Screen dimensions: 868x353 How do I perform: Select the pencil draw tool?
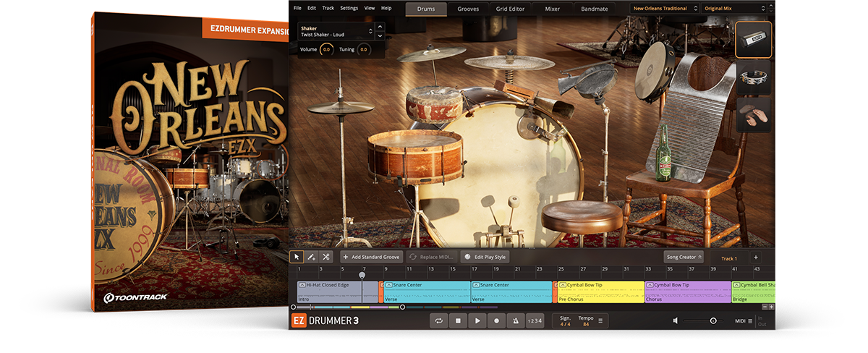coord(311,257)
